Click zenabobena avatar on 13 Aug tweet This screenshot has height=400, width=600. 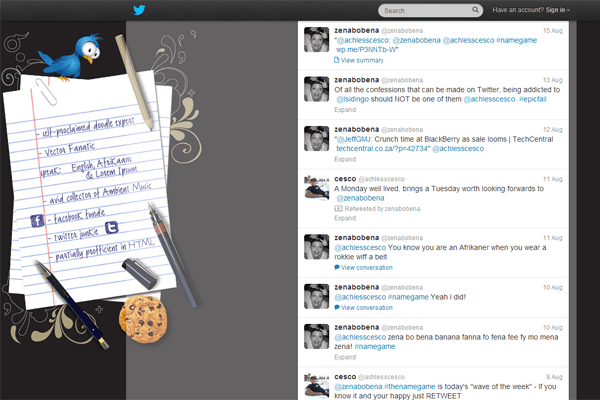point(316,89)
